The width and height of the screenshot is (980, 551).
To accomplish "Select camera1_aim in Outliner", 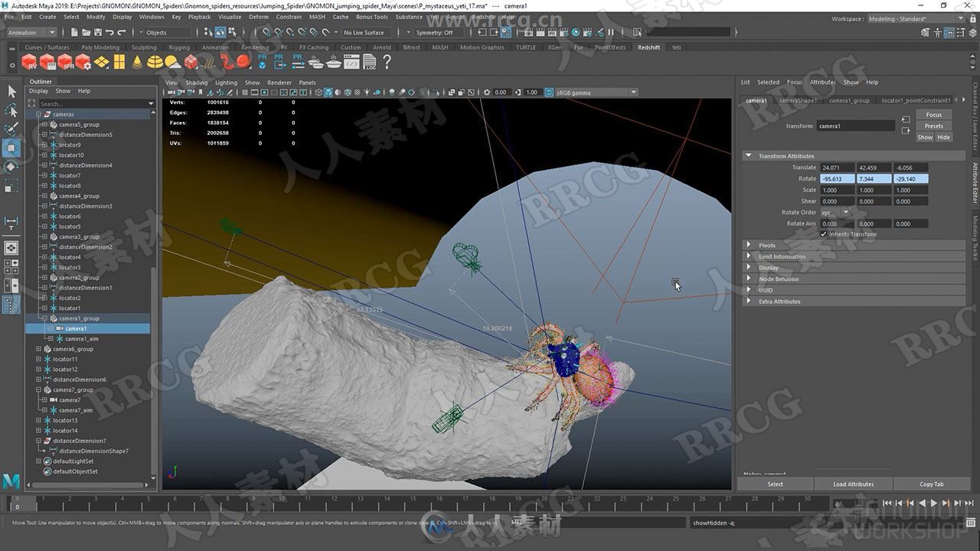I will (x=81, y=339).
